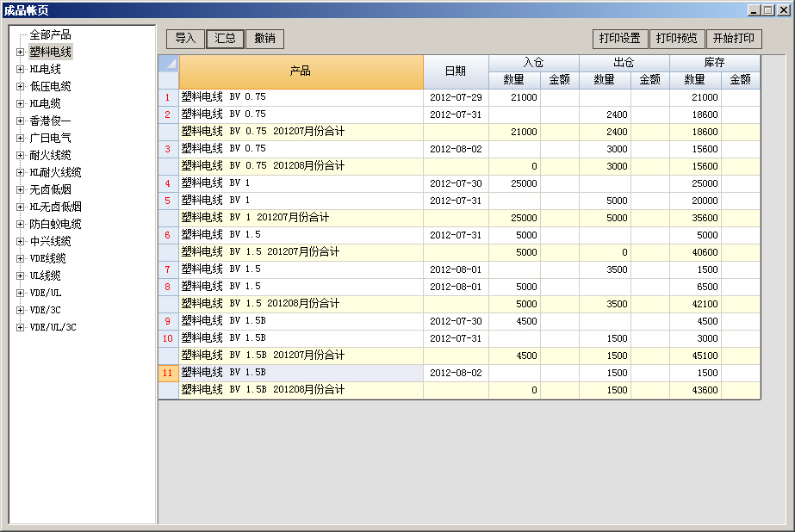
Task: Expand the VDE/UL/3C tree node
Action: click(20, 327)
